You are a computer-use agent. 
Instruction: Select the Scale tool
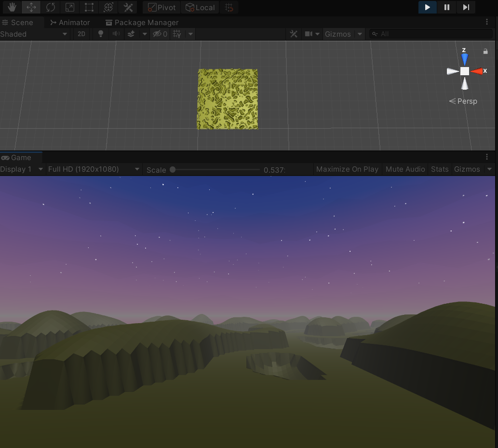click(x=70, y=7)
